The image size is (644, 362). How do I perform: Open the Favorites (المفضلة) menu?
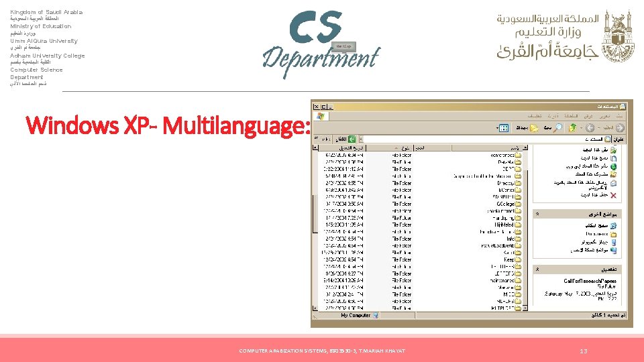point(571,116)
